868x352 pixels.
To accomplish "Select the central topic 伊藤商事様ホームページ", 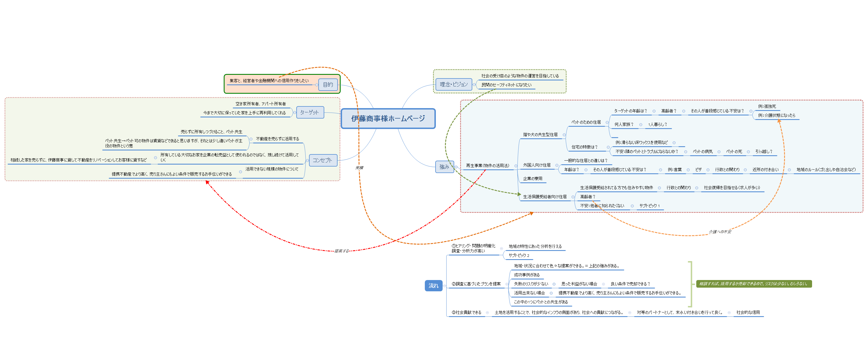I will click(388, 118).
